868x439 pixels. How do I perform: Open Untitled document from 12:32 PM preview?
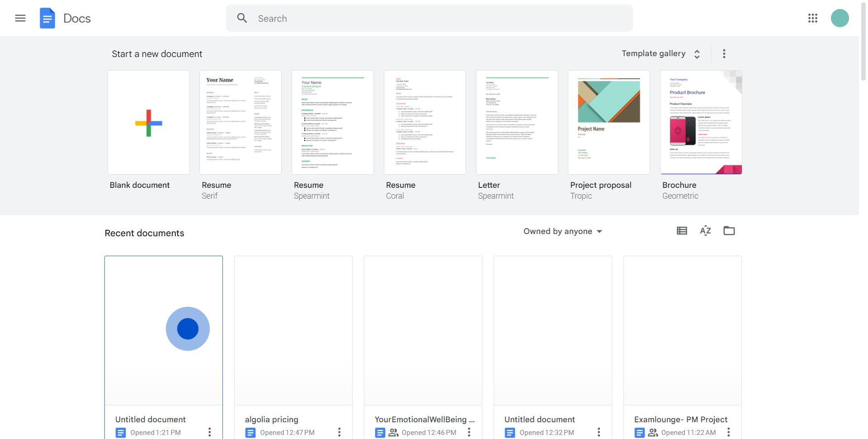(553, 331)
